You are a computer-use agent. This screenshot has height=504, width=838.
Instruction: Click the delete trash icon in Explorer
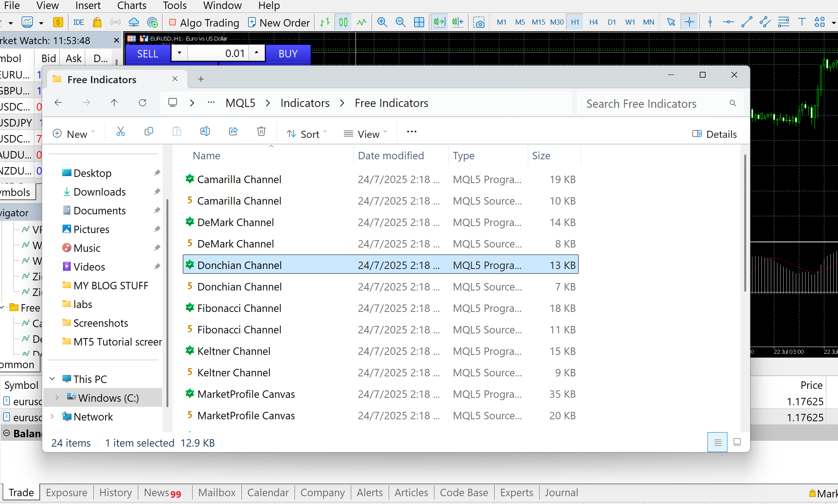[261, 132]
